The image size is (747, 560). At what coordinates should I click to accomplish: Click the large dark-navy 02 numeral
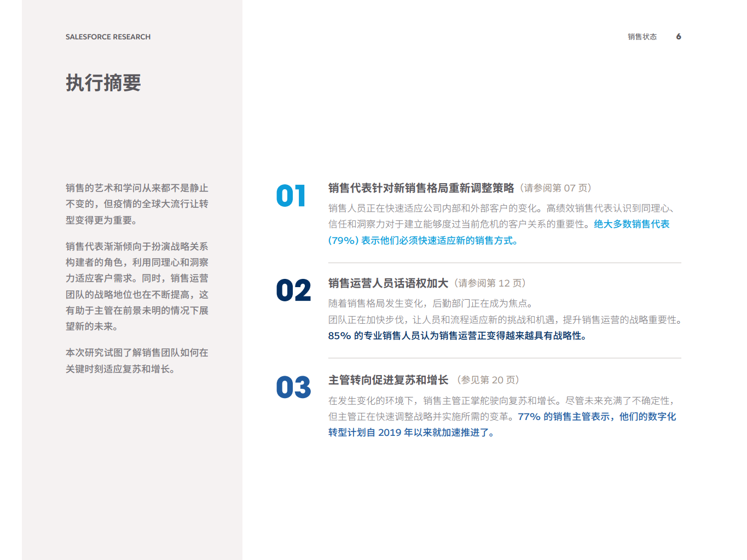click(293, 290)
